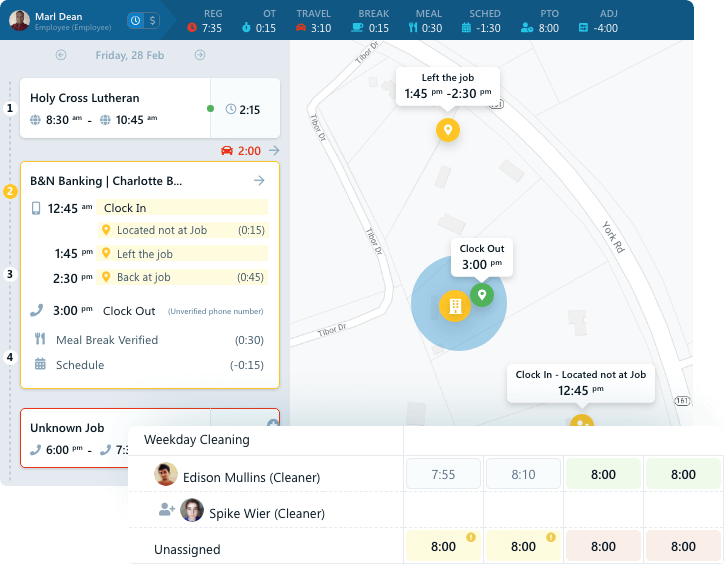Click the yellow 'Left the job' map pin
Image resolution: width=725 pixels, height=565 pixels.
coord(448,130)
